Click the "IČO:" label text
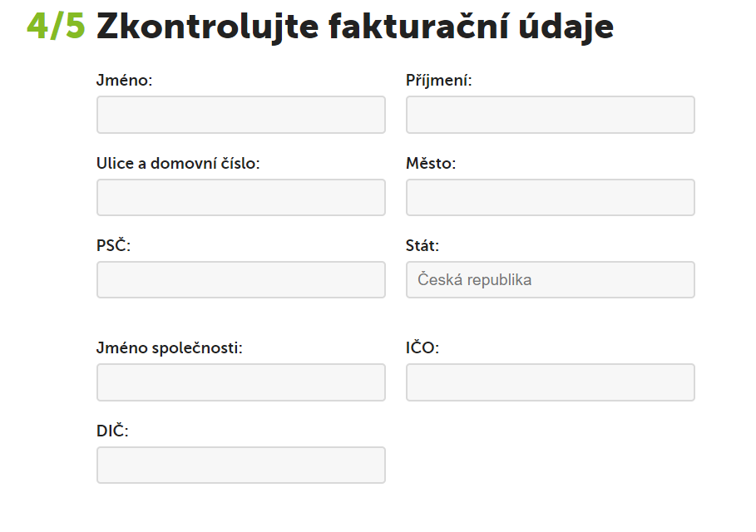This screenshot has height=532, width=756. (422, 348)
